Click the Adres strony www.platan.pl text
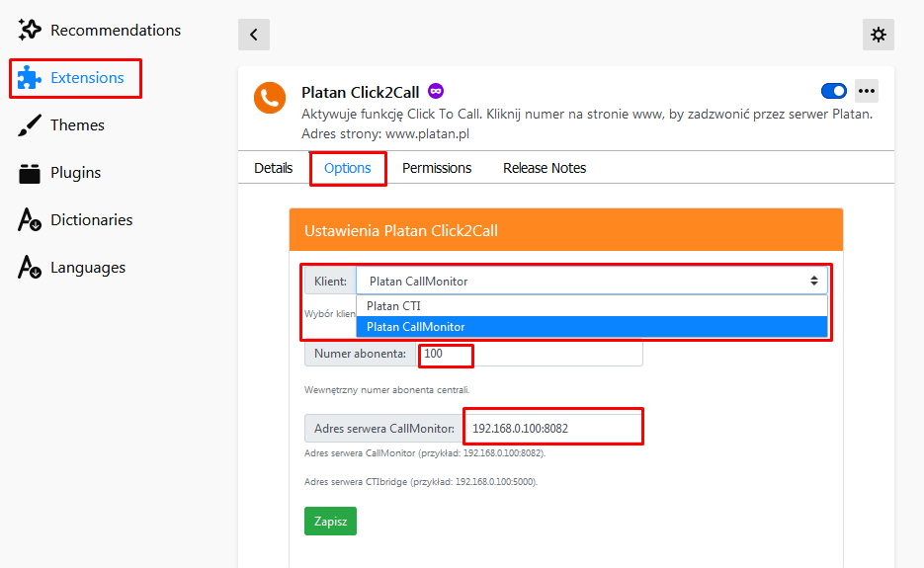 (x=385, y=133)
